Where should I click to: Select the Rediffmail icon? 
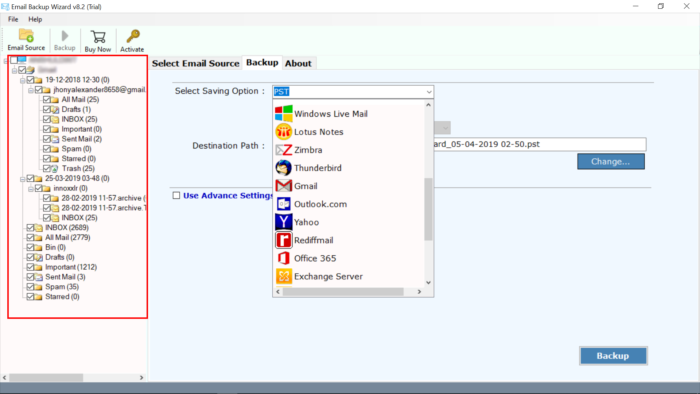(x=283, y=240)
